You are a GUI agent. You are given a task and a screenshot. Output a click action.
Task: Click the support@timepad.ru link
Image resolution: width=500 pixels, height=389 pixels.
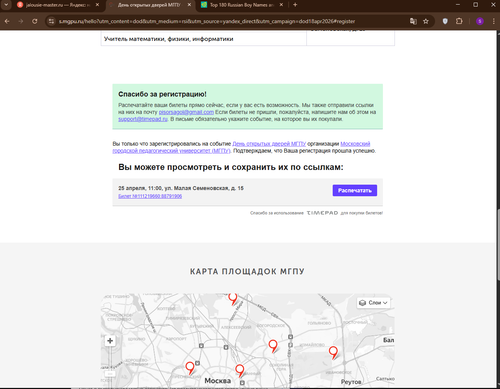click(143, 119)
